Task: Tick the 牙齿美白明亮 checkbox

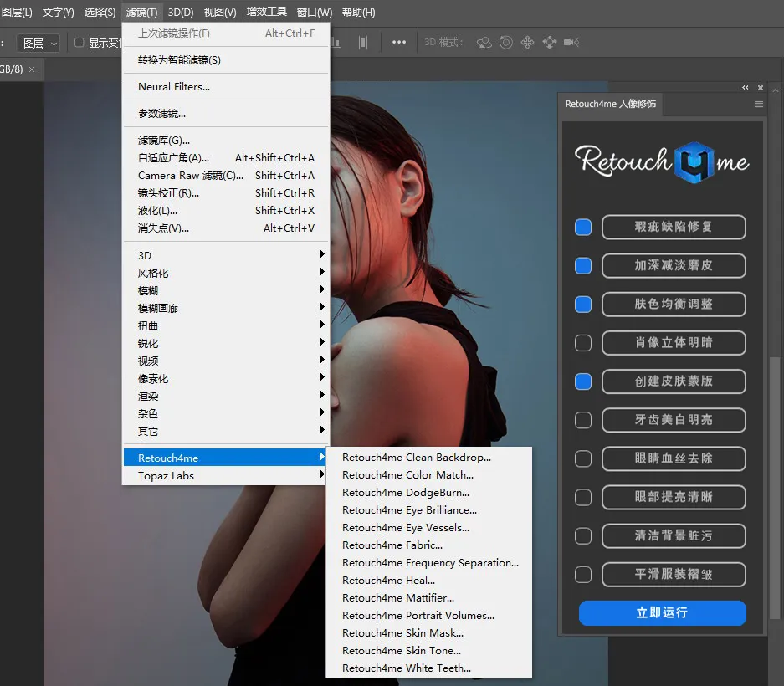Action: (x=583, y=420)
